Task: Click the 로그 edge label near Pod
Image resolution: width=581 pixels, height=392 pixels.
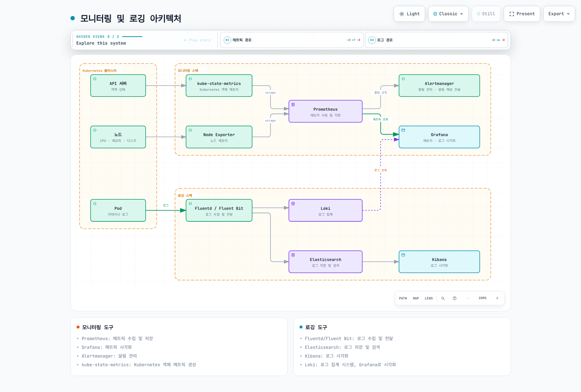Action: pyautogui.click(x=166, y=205)
